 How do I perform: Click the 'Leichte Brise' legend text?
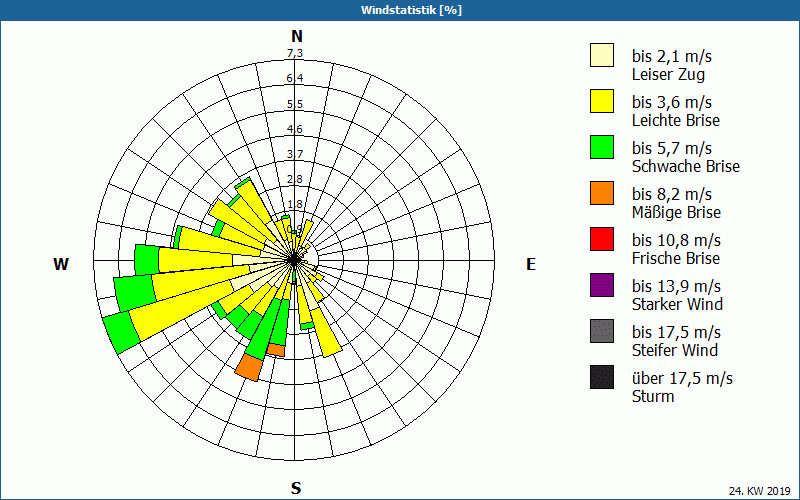[676, 120]
